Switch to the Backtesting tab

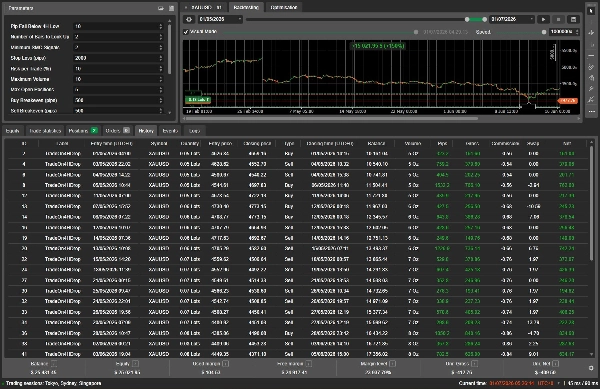pos(246,7)
